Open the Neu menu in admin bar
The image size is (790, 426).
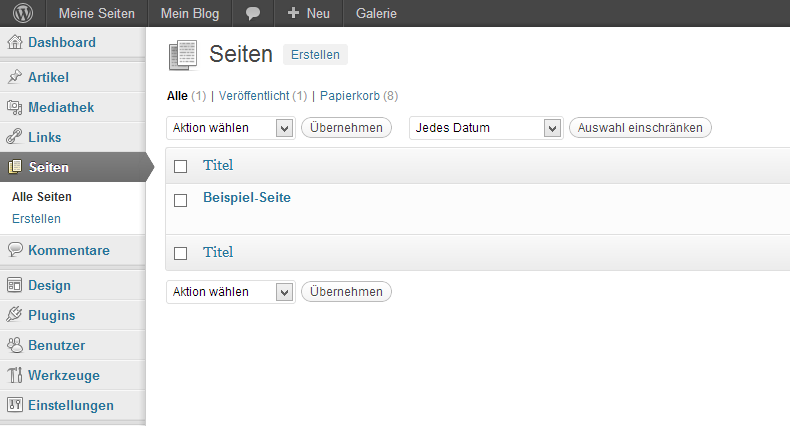[308, 14]
